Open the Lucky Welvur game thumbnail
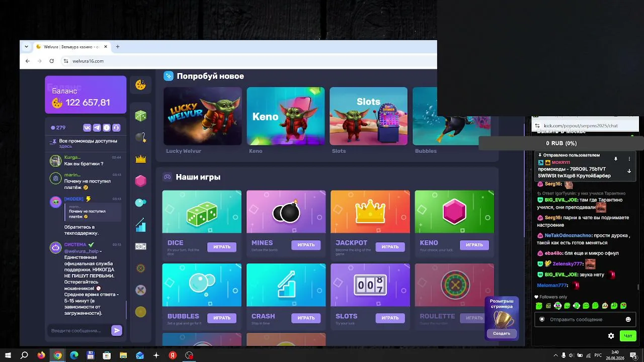This screenshot has height=362, width=644. pos(203,116)
